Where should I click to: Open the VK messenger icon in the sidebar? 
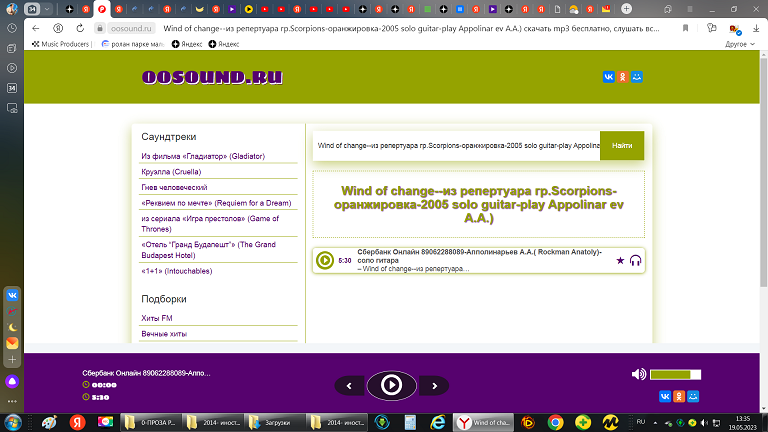click(x=12, y=295)
